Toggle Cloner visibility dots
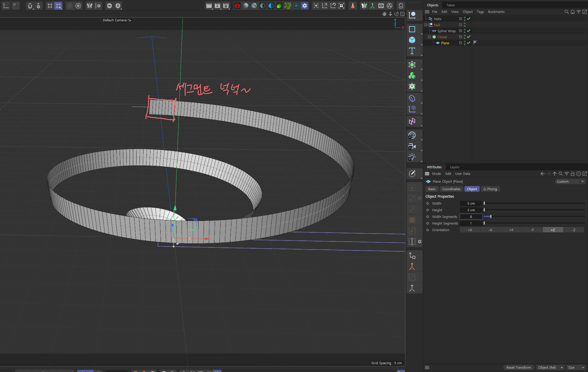The width and height of the screenshot is (588, 372). (x=465, y=37)
